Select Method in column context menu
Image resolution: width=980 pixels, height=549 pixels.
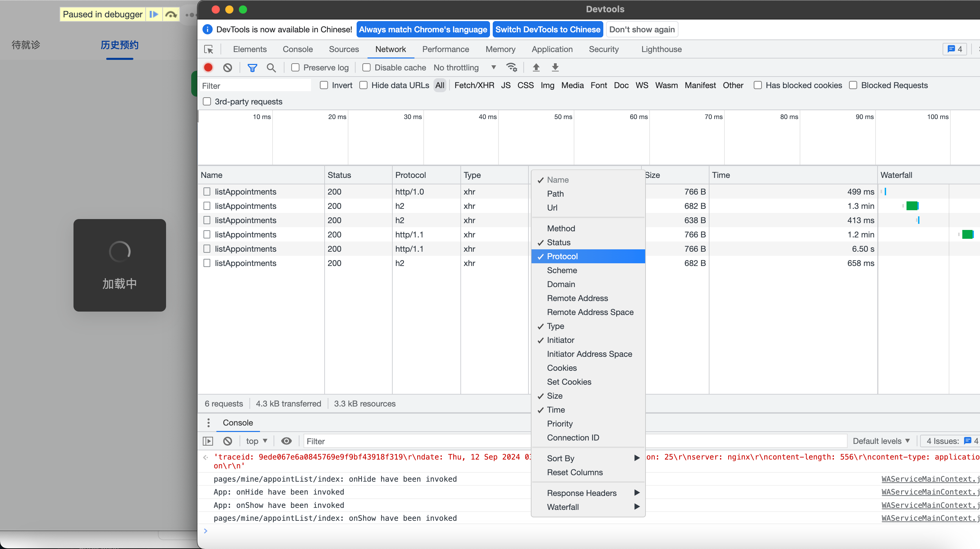tap(588, 229)
